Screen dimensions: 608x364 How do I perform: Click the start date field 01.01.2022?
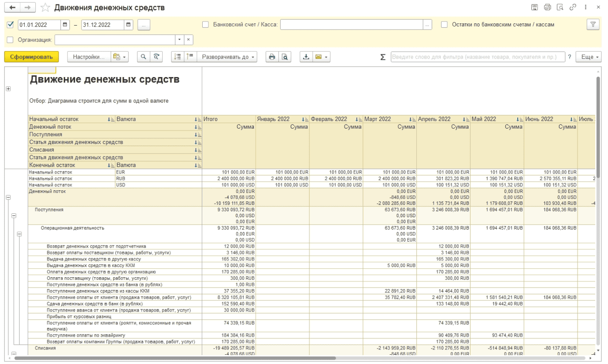[39, 25]
